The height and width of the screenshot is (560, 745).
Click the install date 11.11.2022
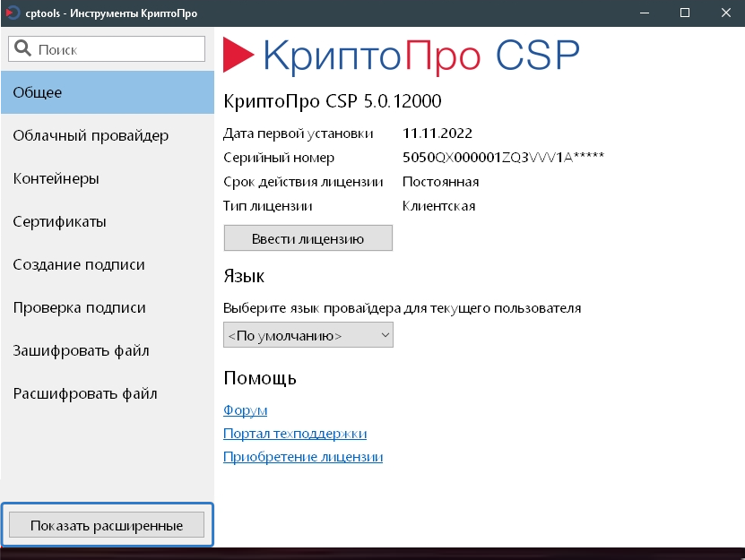(437, 133)
